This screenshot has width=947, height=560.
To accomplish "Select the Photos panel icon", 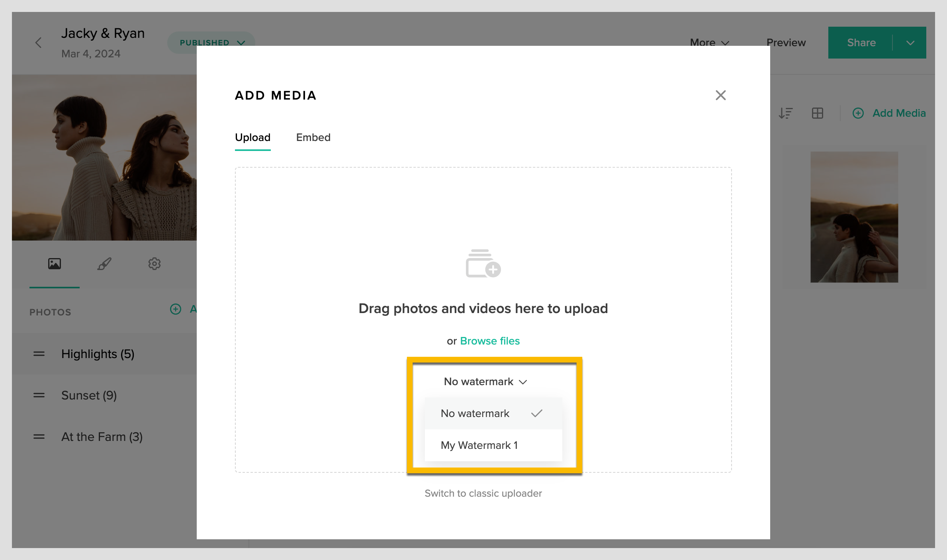I will point(54,263).
